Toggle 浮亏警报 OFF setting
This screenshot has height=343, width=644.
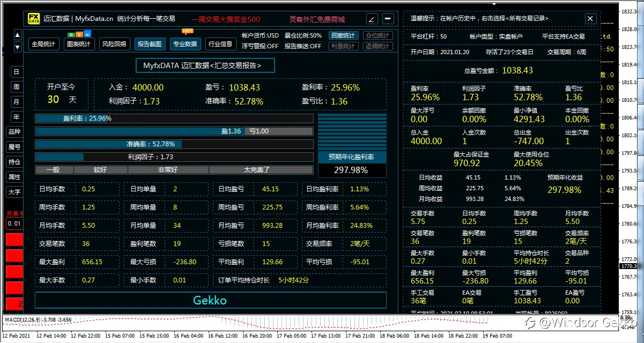(260, 46)
